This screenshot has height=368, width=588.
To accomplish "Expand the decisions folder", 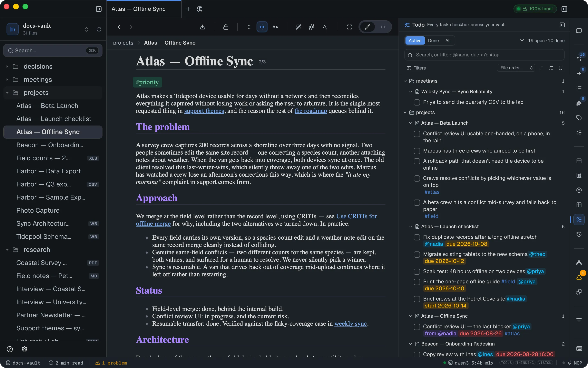I will pyautogui.click(x=7, y=66).
